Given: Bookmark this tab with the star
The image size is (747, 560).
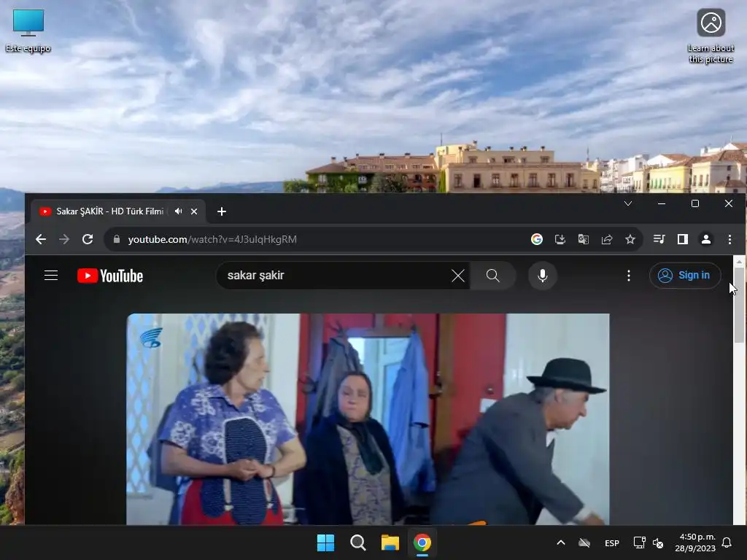Looking at the screenshot, I should pos(630,239).
